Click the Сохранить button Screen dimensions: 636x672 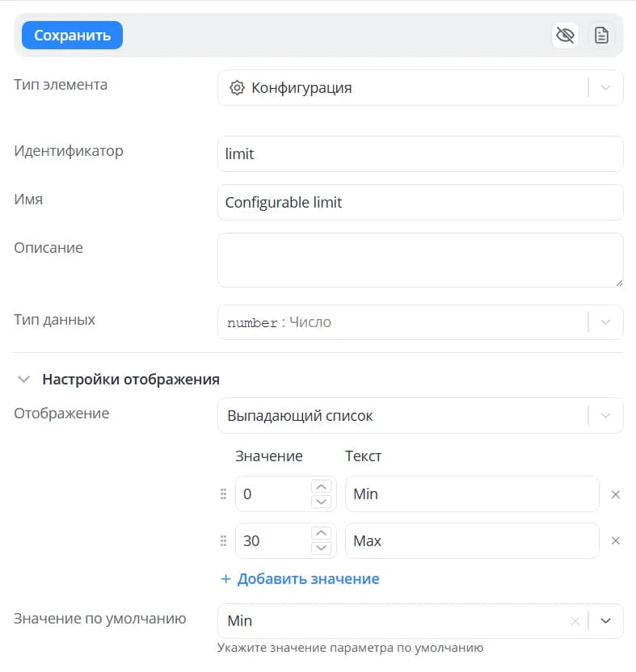point(72,36)
